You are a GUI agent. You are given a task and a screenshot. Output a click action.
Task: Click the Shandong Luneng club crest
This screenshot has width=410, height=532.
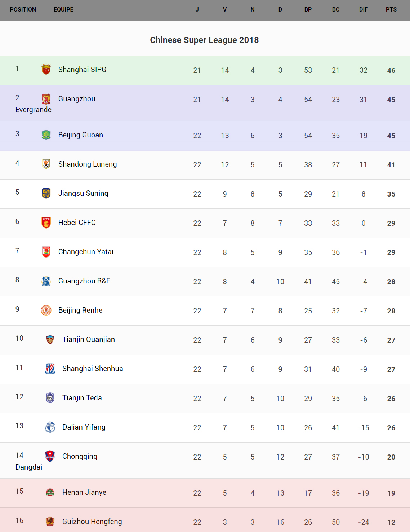(46, 164)
